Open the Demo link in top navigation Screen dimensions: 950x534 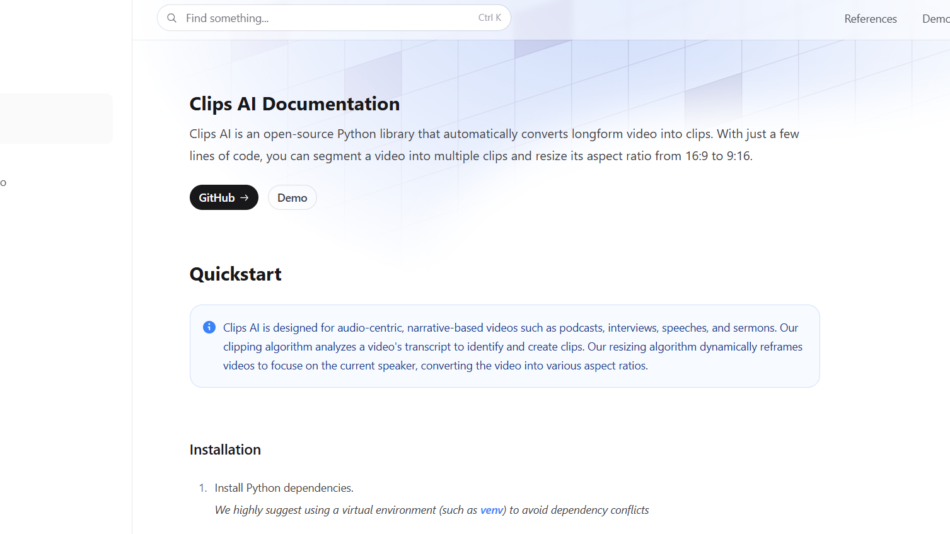[x=935, y=19]
